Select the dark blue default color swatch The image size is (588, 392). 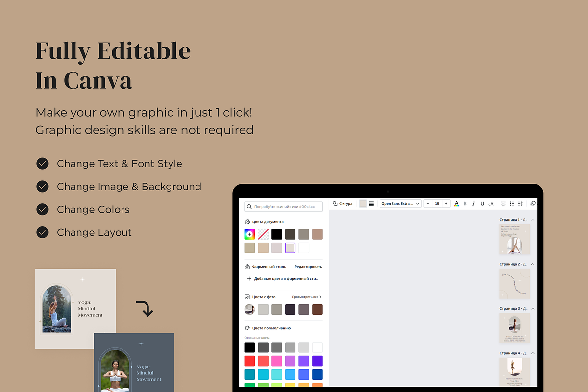[318, 375]
